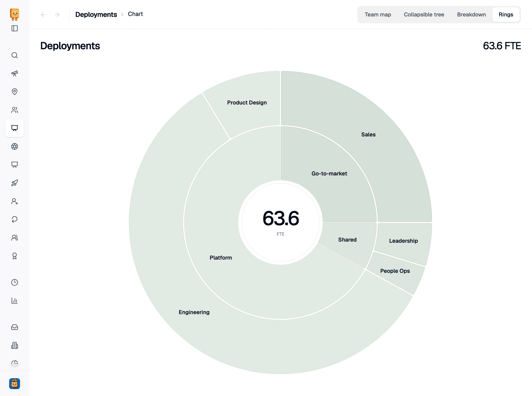
Task: Open the telescope explore icon
Action: [15, 73]
